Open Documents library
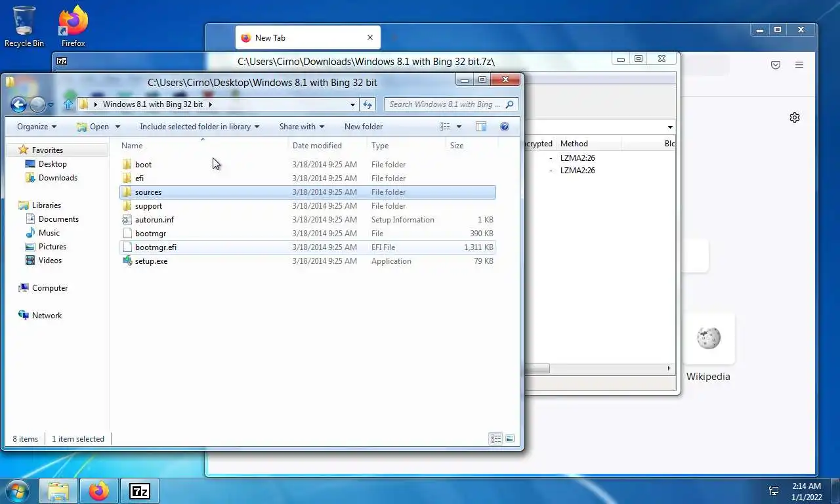Screen dimensions: 840x504 click(58, 219)
